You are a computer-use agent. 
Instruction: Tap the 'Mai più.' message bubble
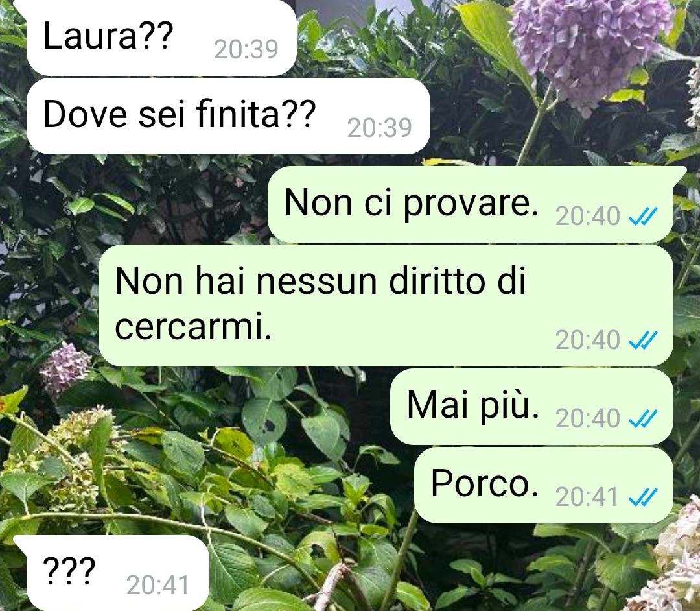[x=531, y=407]
